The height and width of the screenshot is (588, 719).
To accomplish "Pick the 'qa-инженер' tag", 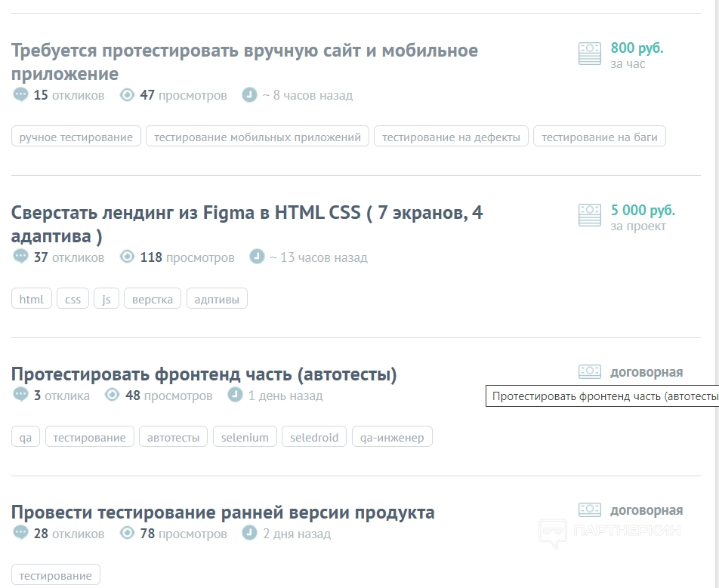I will tap(392, 437).
